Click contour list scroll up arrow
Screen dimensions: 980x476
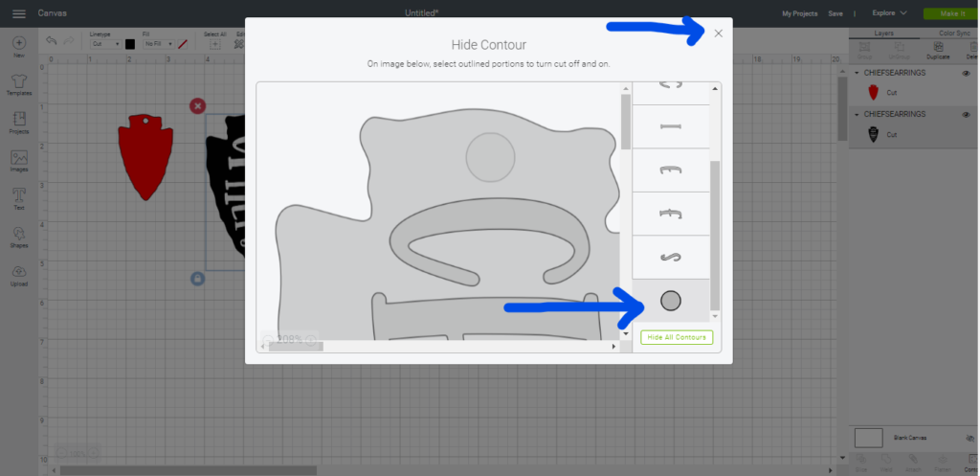click(x=715, y=89)
